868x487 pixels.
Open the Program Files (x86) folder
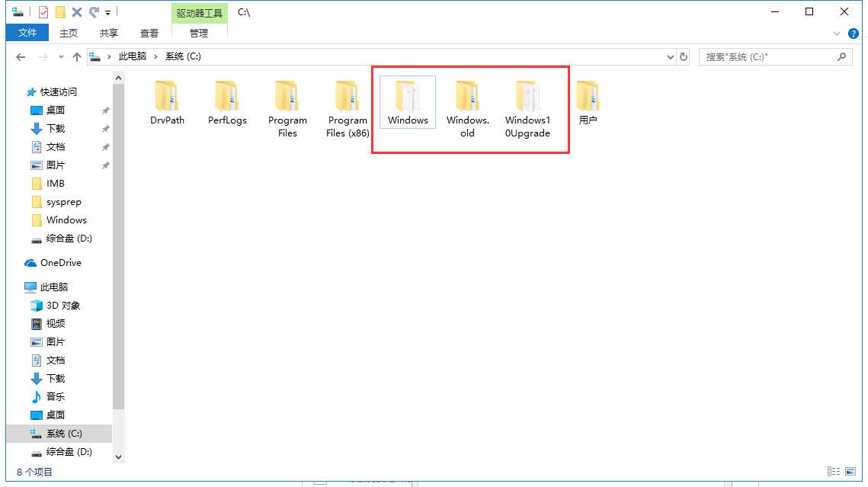[x=348, y=109]
